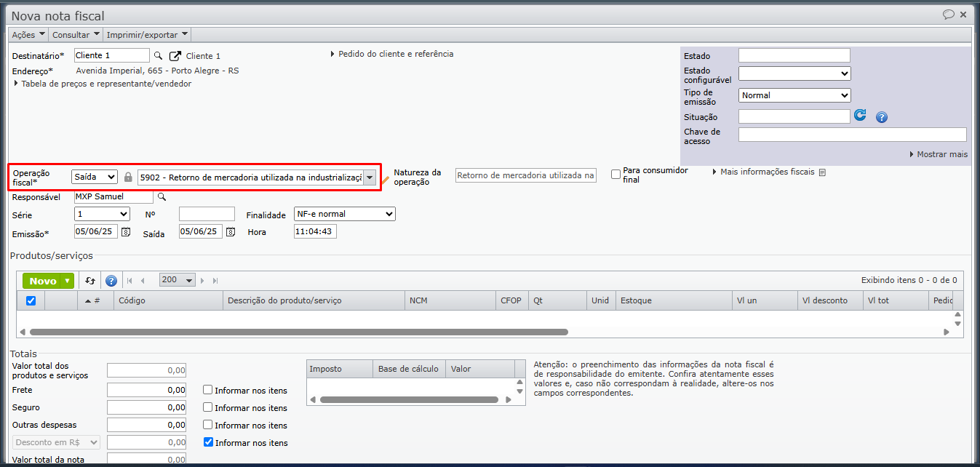
Task: Check Para consumidor final checkbox
Action: click(x=616, y=175)
